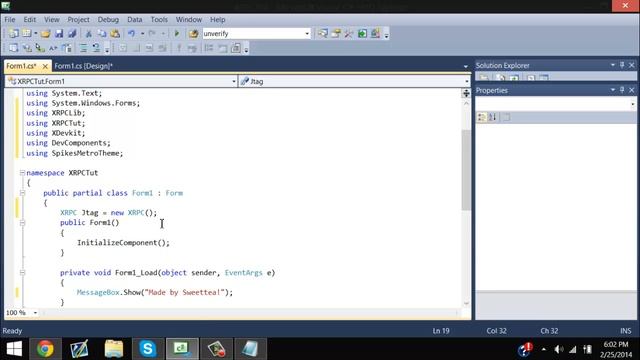Image resolution: width=640 pixels, height=360 pixels.
Task: Select the Form1.cs* code tab
Action: click(21, 66)
